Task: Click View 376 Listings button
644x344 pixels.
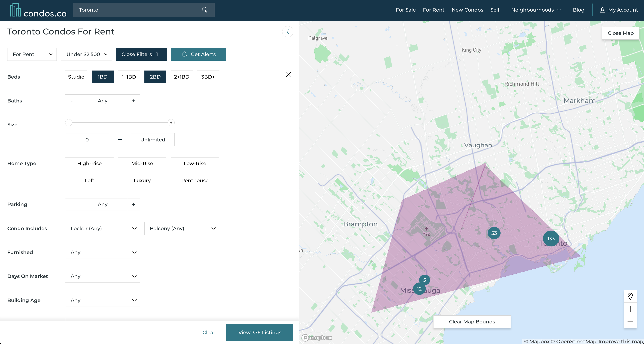Action: pos(259,332)
